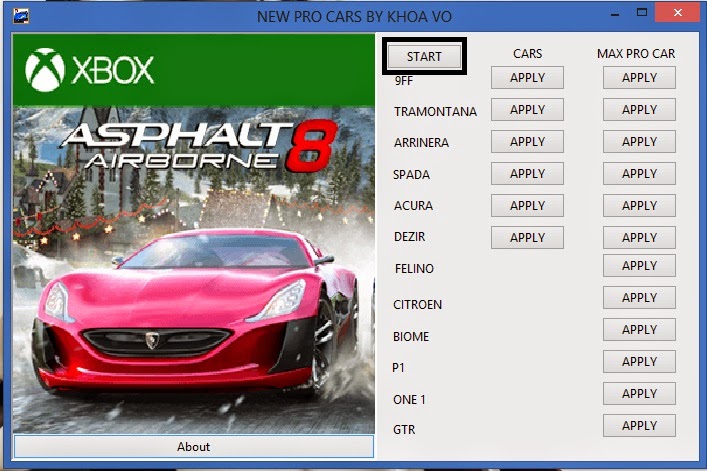Apply ACURA in the CARS column
The width and height of the screenshot is (707, 471).
[x=527, y=206]
